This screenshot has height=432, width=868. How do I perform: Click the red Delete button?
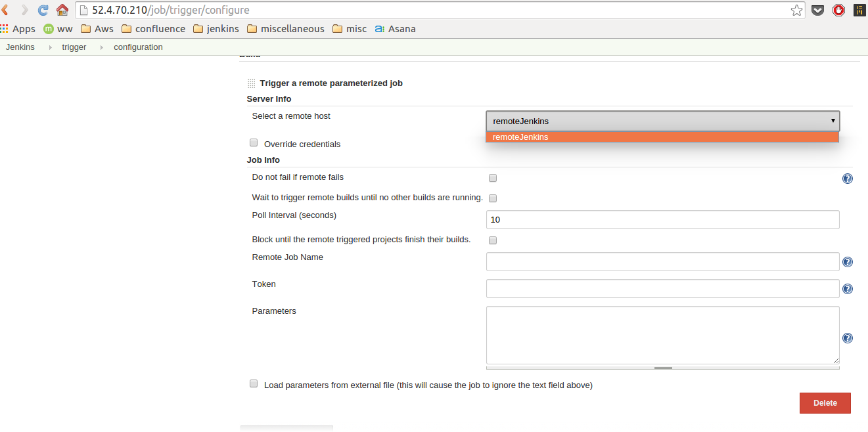825,403
